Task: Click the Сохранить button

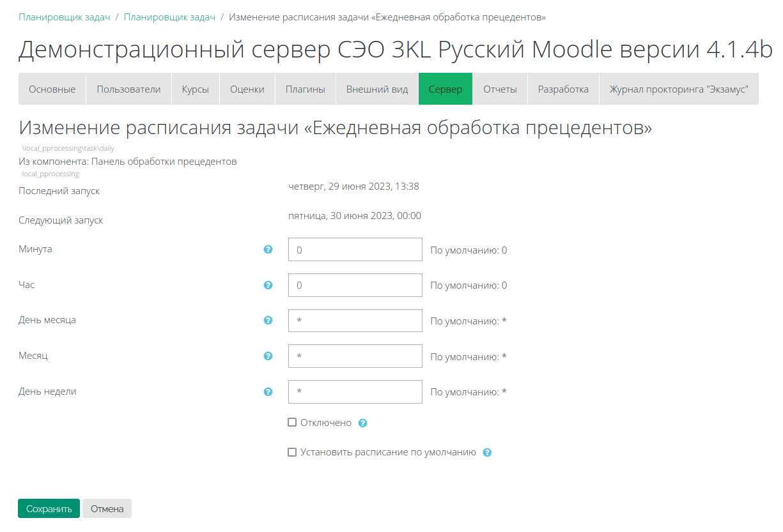Action: pyautogui.click(x=49, y=509)
